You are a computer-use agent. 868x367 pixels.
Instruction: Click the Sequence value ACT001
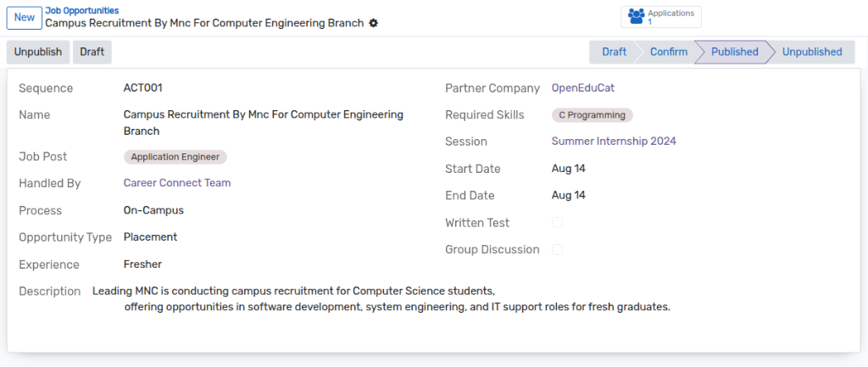pos(142,88)
